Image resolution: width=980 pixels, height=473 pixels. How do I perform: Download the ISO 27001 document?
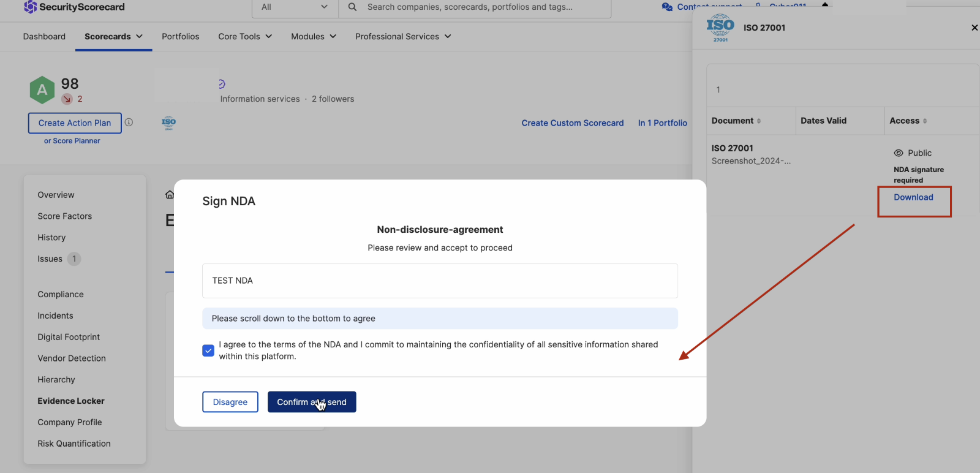click(913, 197)
